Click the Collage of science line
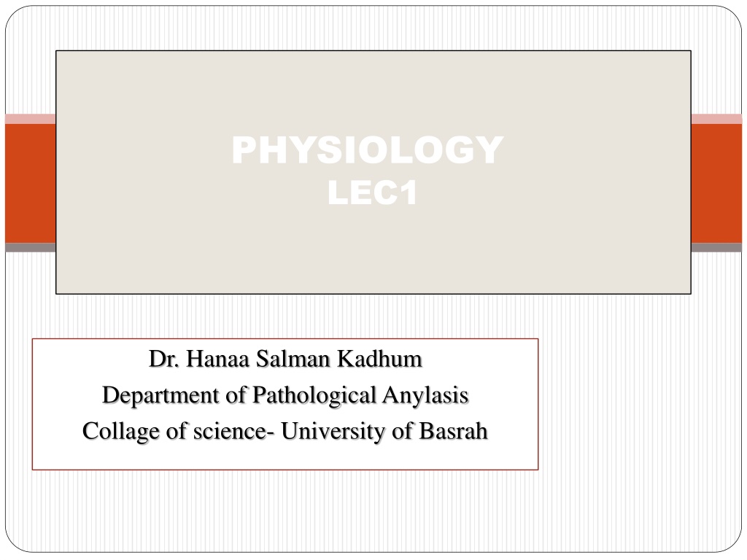Image resolution: width=747 pixels, height=560 pixels. point(285,432)
